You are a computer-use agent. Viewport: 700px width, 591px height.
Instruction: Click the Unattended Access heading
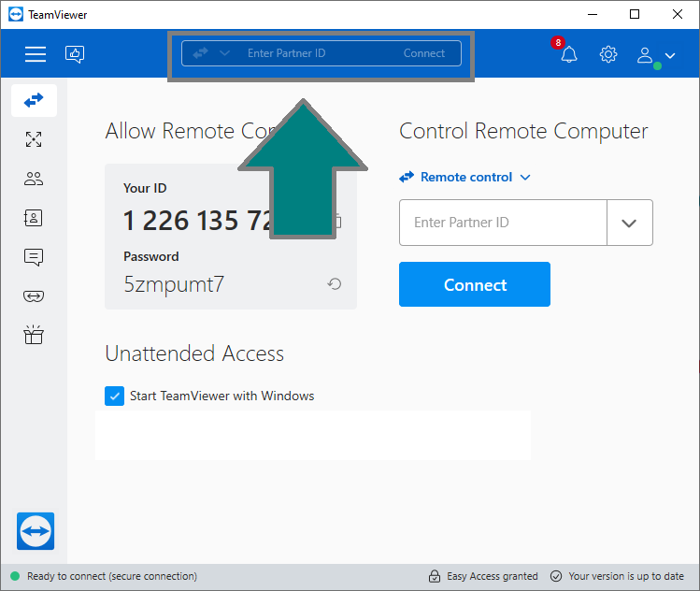click(194, 353)
